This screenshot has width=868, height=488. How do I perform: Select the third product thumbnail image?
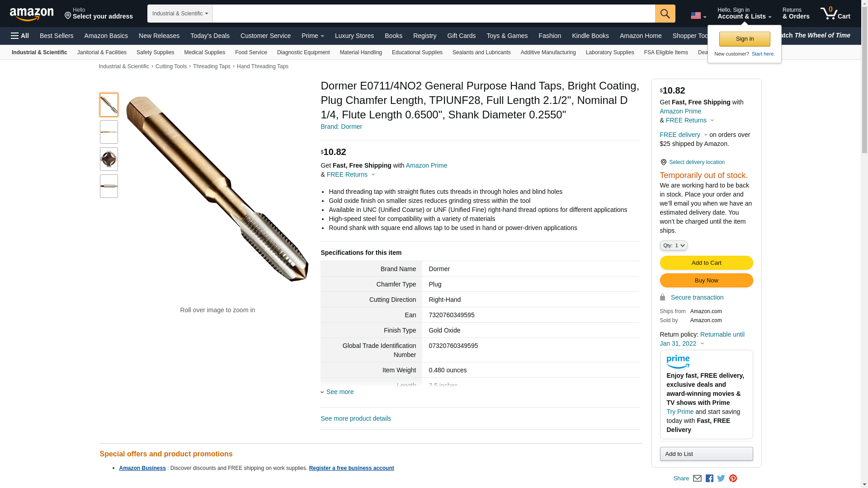pos(109,159)
